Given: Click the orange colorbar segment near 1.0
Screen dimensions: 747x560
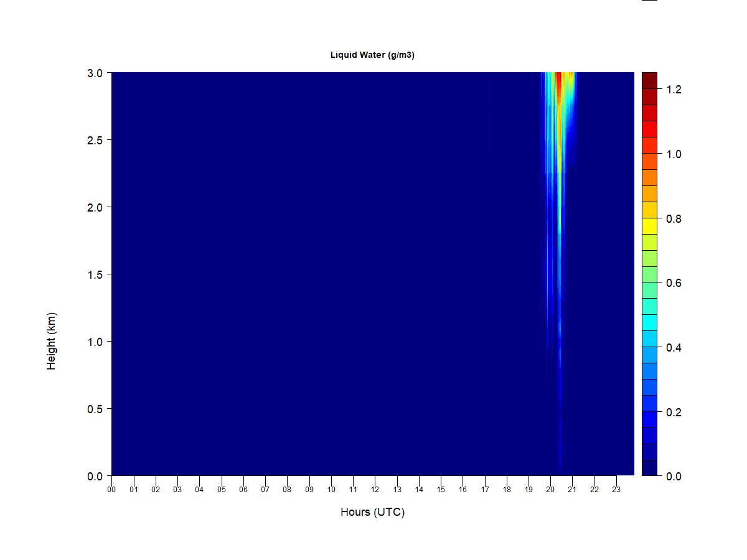Looking at the screenshot, I should [x=649, y=161].
